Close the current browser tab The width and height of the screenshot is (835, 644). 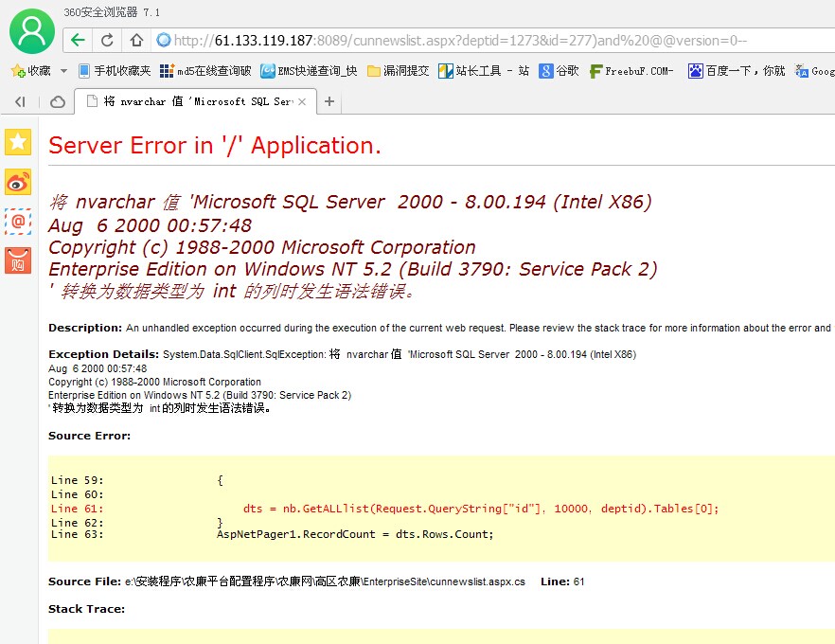(x=302, y=101)
